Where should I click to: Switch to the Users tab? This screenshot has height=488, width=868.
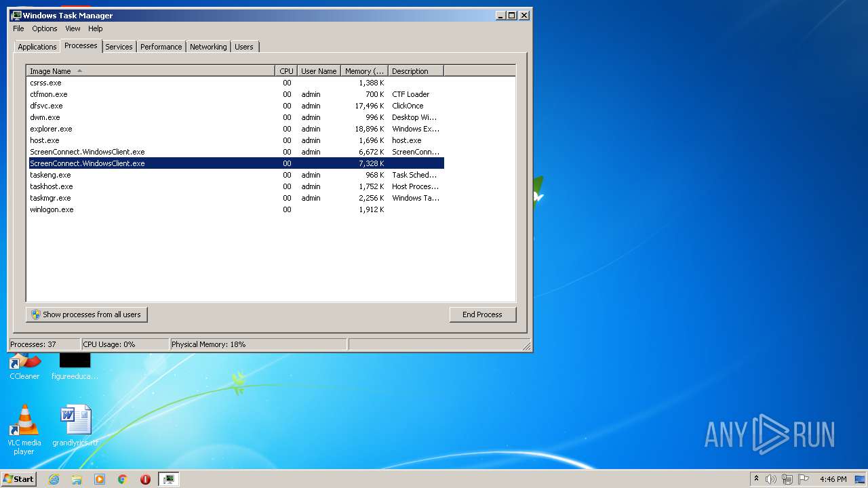click(244, 47)
